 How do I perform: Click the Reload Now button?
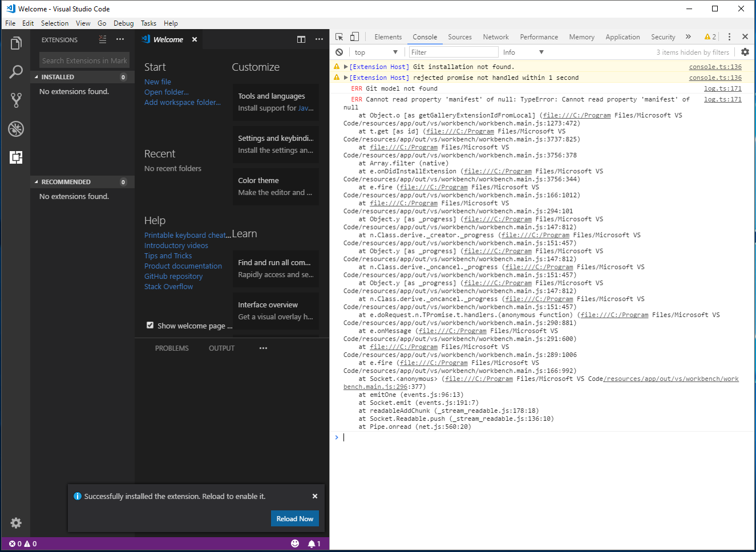(295, 518)
